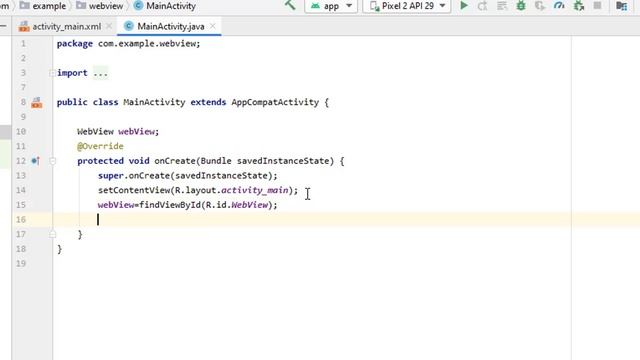Image resolution: width=640 pixels, height=360 pixels.
Task: Run the app with the green play button
Action: point(464,6)
